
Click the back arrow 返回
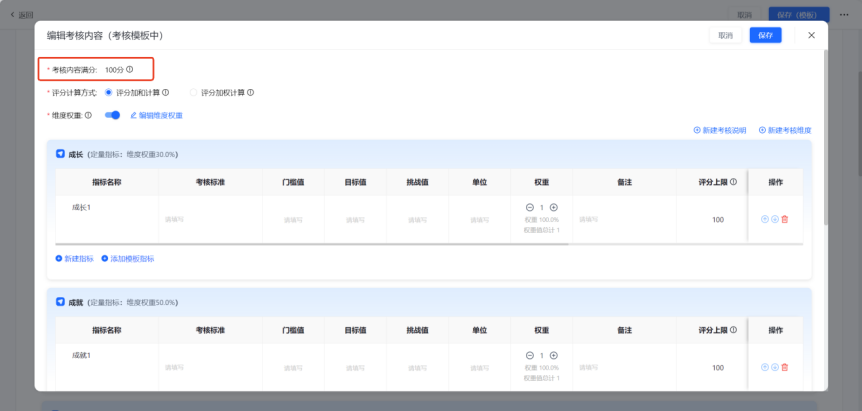coord(13,15)
